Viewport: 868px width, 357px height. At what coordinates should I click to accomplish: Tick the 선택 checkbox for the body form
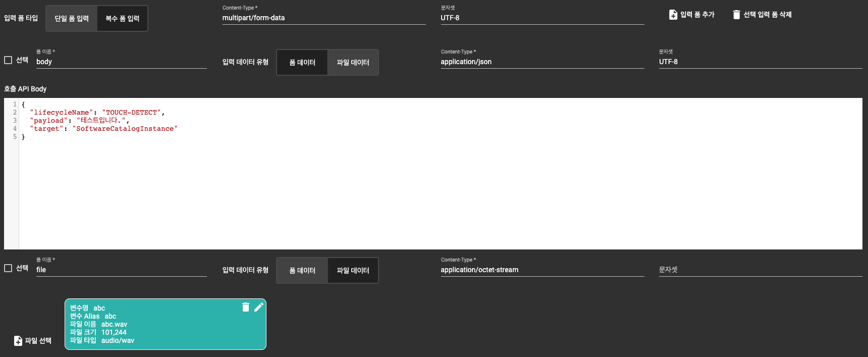tap(8, 60)
